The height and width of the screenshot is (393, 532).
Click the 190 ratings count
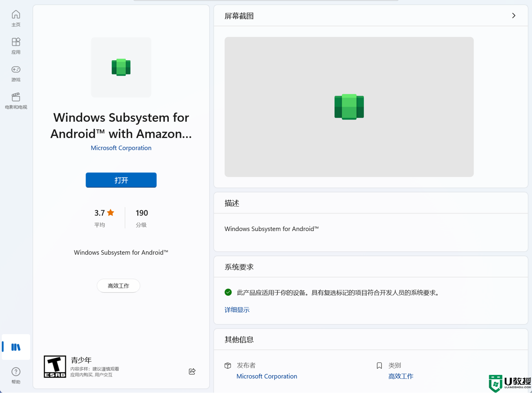point(142,213)
